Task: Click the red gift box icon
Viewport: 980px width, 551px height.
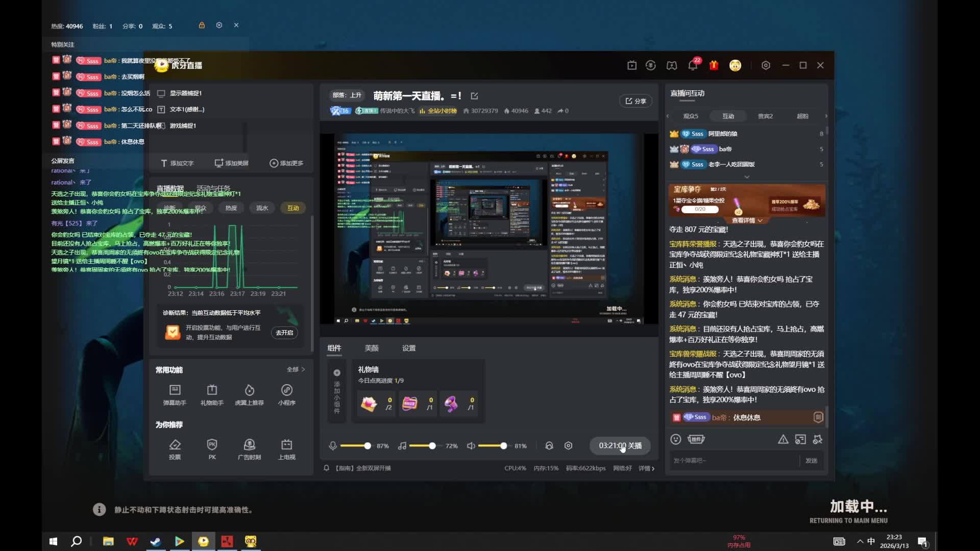Action: [x=714, y=65]
